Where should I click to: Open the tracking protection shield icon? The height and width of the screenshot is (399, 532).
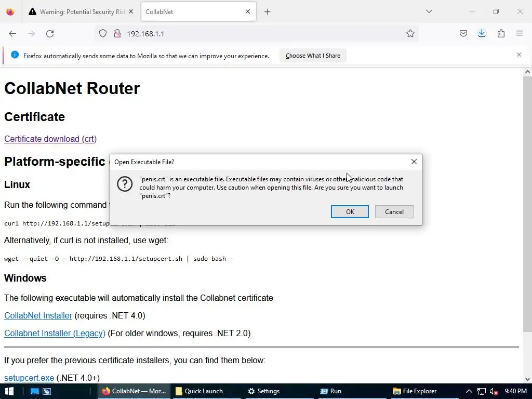pos(103,34)
